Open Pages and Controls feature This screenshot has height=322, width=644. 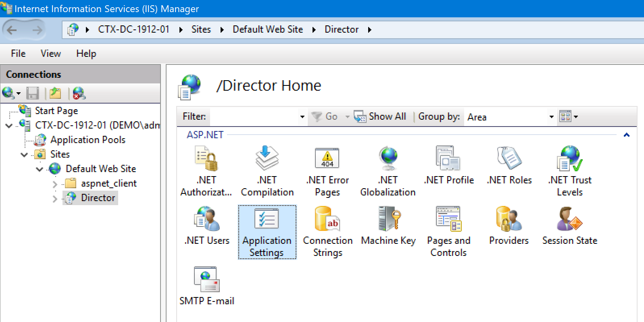coord(448,219)
